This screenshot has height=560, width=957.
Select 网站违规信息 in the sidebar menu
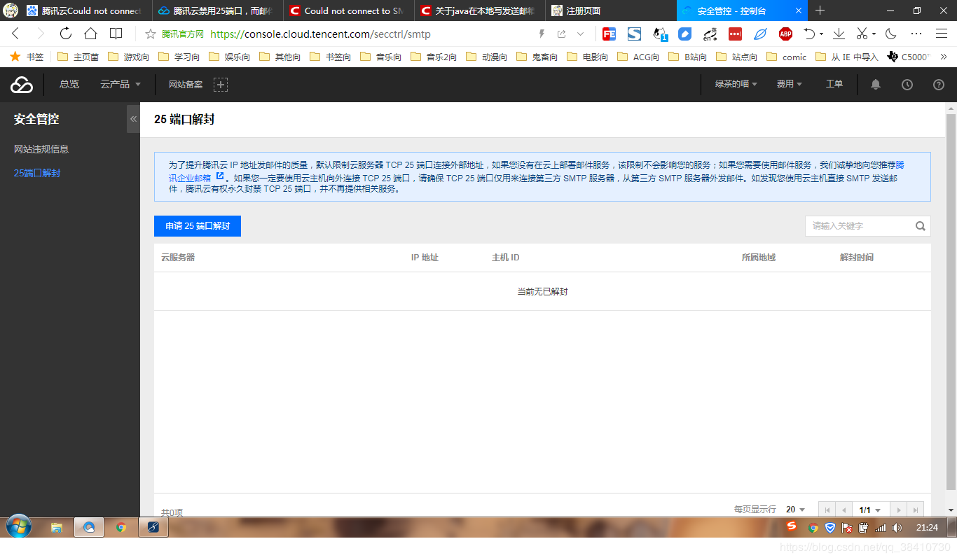[x=42, y=148]
